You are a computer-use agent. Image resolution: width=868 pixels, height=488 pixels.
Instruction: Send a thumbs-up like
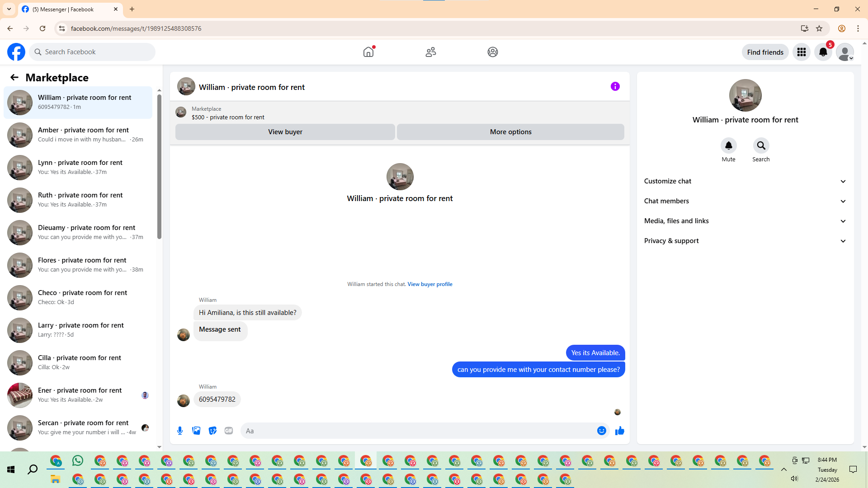point(619,431)
